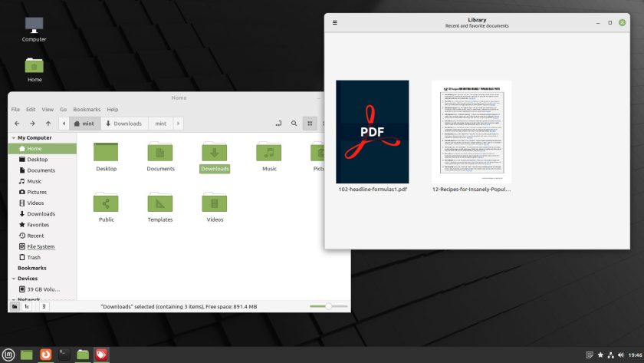644x363 pixels.
Task: Show tree view using the status bar button
Action: 27,307
